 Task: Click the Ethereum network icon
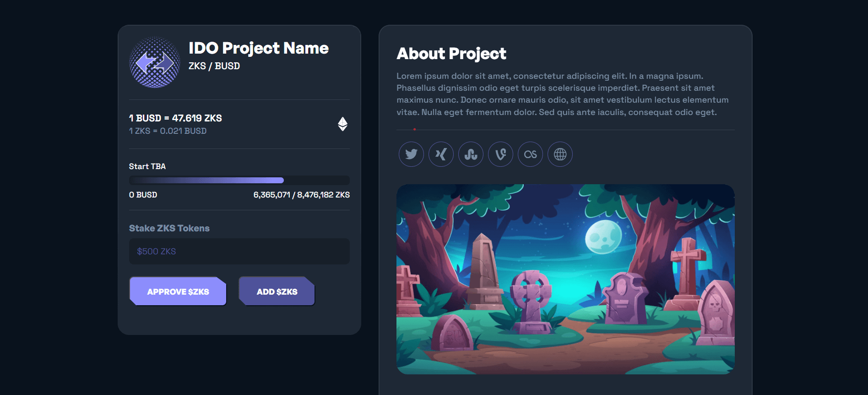click(342, 124)
